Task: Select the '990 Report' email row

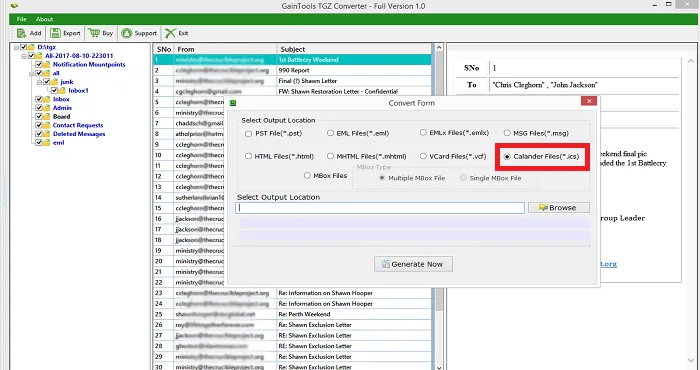Action: point(292,70)
